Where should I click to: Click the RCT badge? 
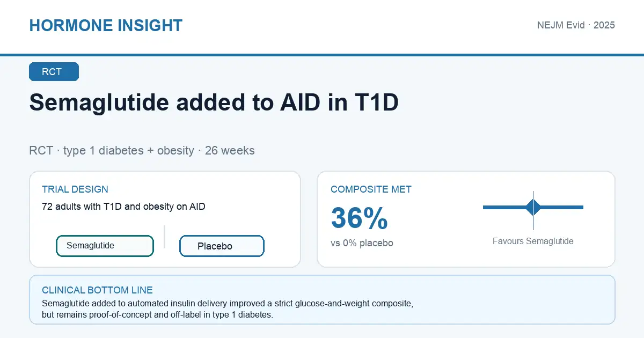[54, 72]
